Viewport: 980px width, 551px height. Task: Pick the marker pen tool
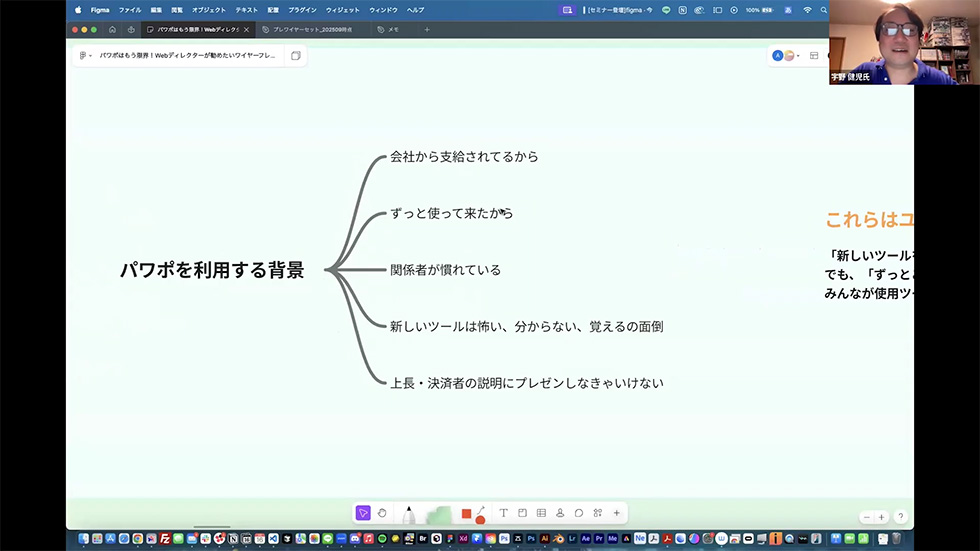(x=409, y=514)
